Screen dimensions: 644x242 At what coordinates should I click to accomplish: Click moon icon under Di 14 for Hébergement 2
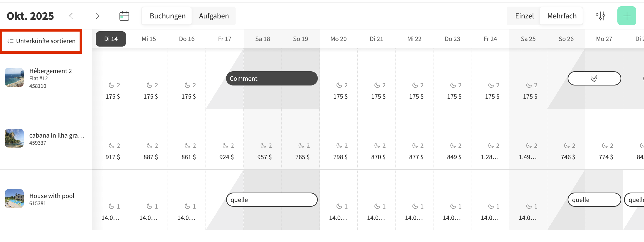(x=112, y=85)
